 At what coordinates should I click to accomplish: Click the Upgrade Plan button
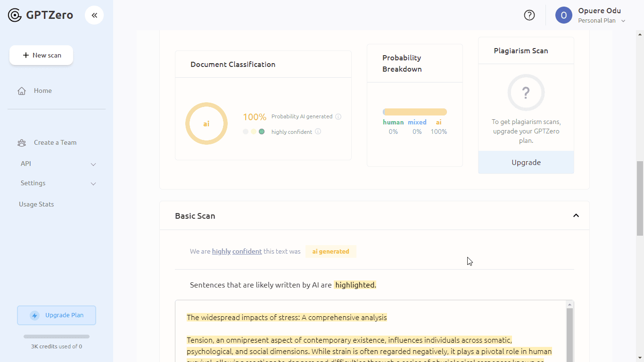(x=57, y=315)
